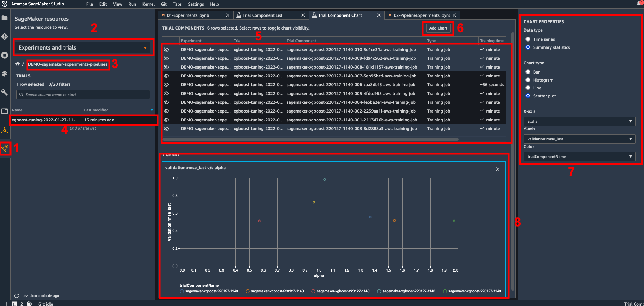
Task: Toggle visibility of 1140-006 training job row
Action: [x=166, y=85]
